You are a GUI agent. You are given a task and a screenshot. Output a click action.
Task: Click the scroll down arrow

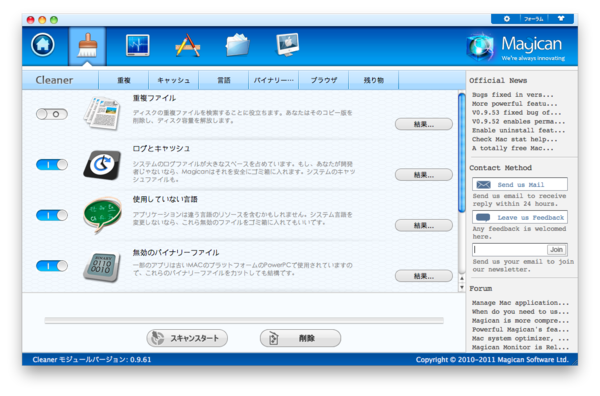[462, 287]
